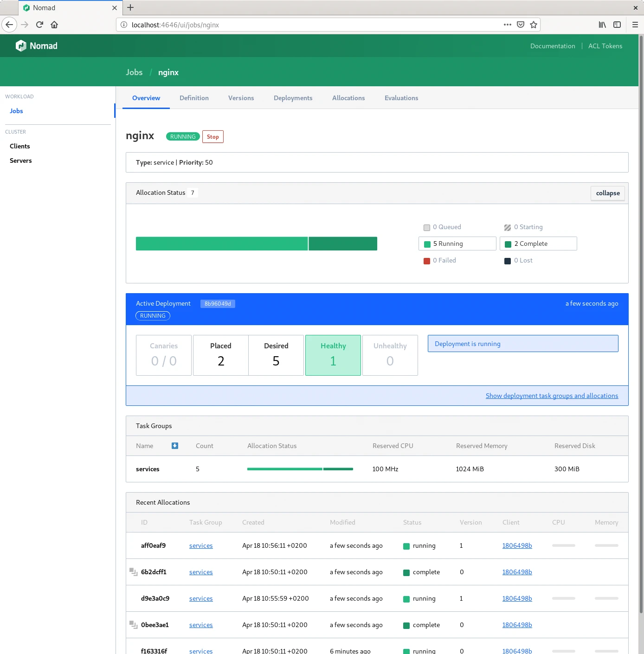The height and width of the screenshot is (654, 644).
Task: Select the 2 Complete legend item
Action: pyautogui.click(x=538, y=244)
